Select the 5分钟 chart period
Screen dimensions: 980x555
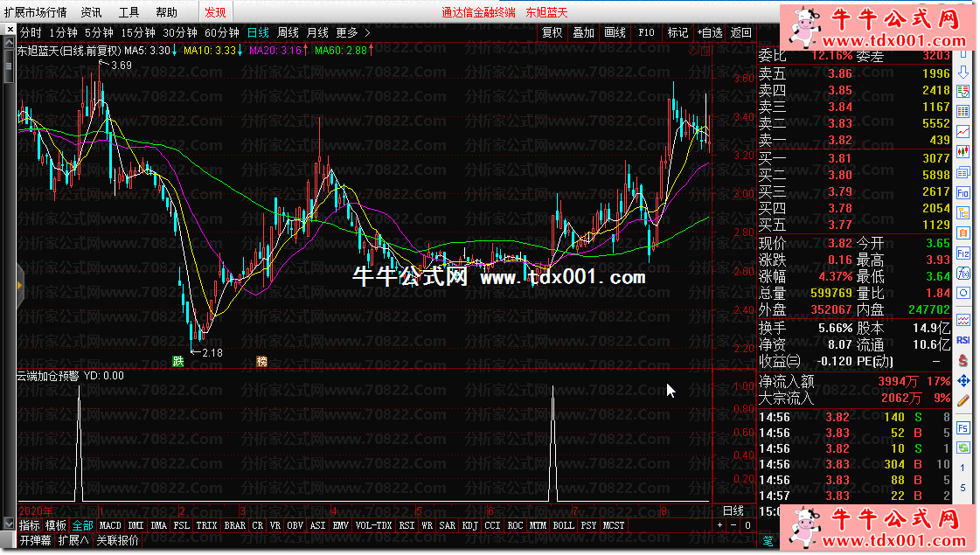coord(98,32)
